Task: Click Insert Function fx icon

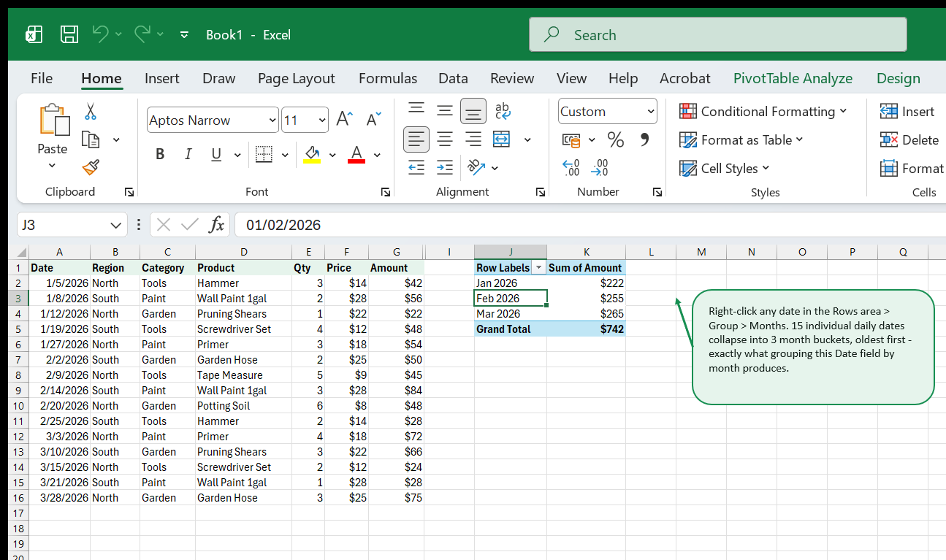Action: click(216, 225)
